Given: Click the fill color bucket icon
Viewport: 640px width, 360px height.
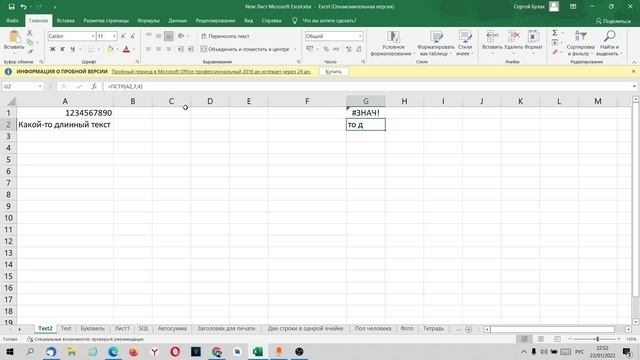Looking at the screenshot, I should pyautogui.click(x=110, y=49).
